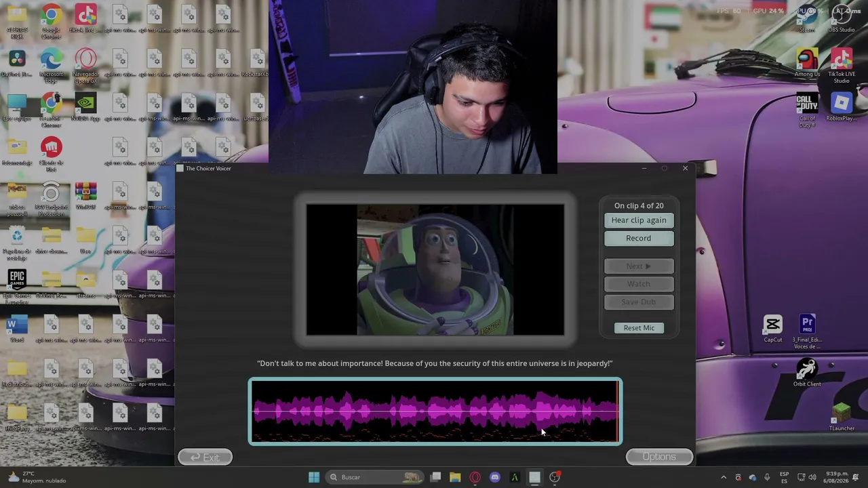868x488 pixels.
Task: Open the Windows Start menu
Action: click(x=314, y=477)
